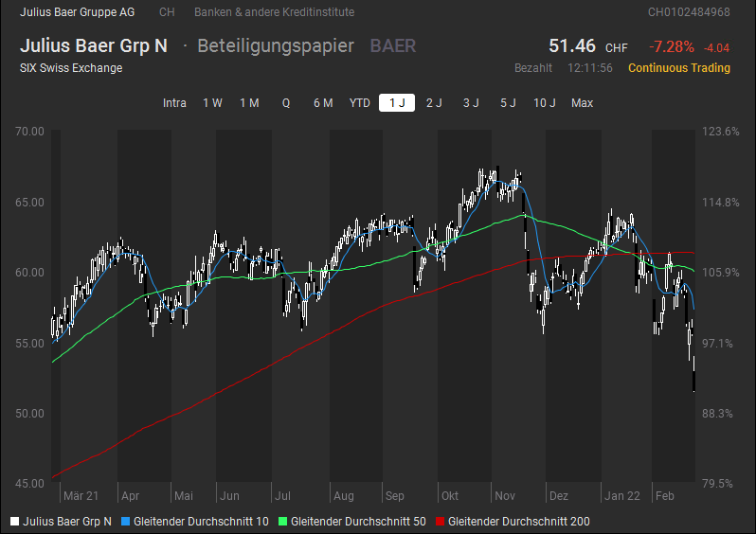
Task: Choose the 1 M time period
Action: point(249,103)
